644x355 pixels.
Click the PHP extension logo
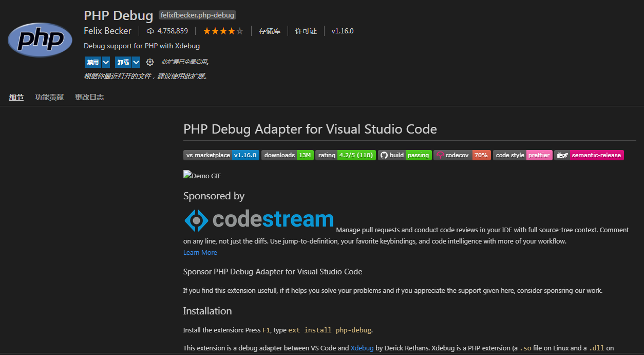(40, 40)
